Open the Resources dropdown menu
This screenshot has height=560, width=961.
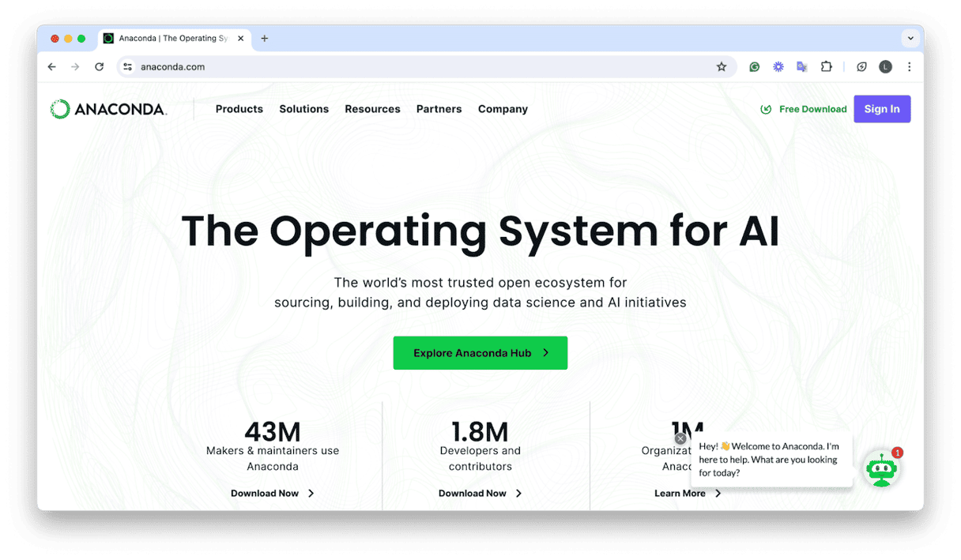pos(372,109)
